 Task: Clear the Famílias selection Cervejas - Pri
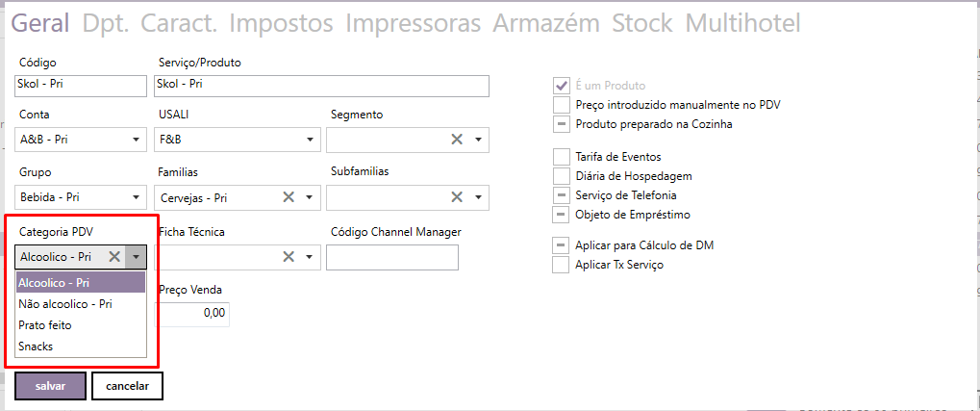pyautogui.click(x=288, y=198)
